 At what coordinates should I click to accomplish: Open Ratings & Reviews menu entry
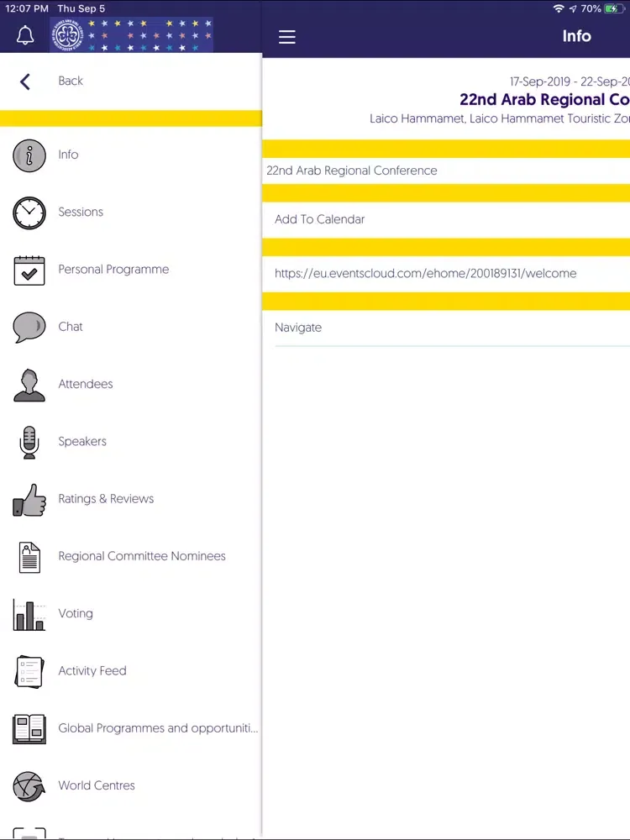click(x=106, y=499)
